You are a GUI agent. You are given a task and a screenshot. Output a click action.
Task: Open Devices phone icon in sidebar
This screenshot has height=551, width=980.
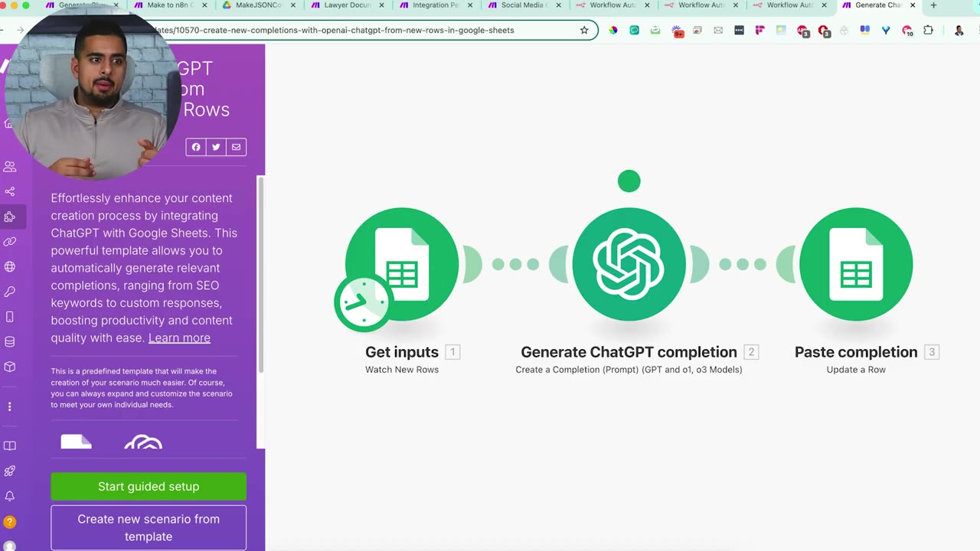click(10, 317)
